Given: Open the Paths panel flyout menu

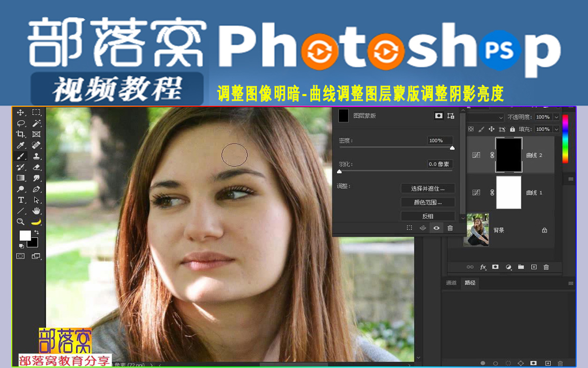Looking at the screenshot, I should click(571, 283).
